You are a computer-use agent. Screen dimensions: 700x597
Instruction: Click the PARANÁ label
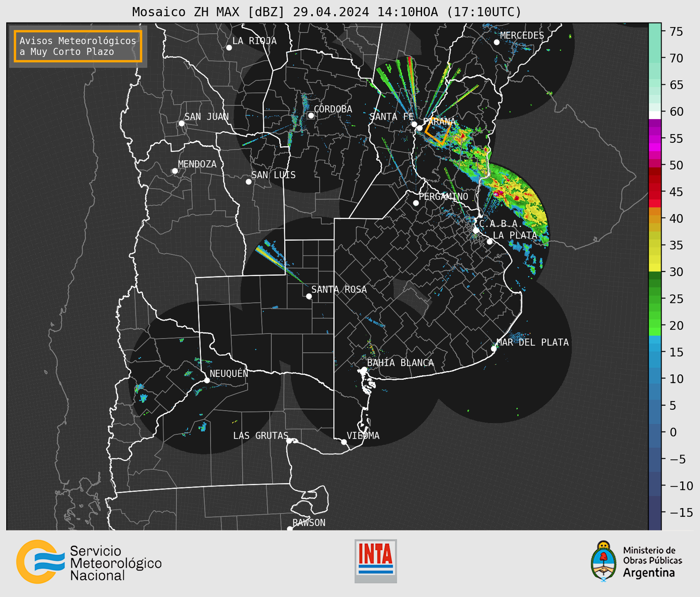click(x=439, y=122)
